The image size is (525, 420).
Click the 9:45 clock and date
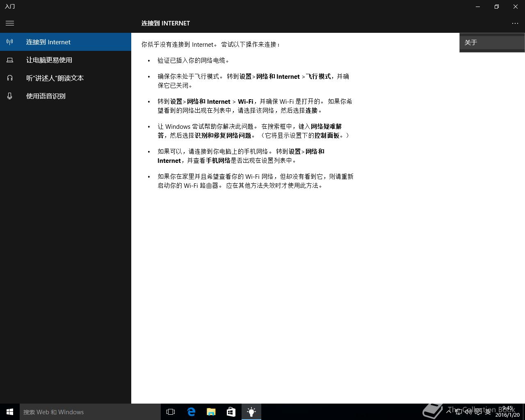coord(507,412)
